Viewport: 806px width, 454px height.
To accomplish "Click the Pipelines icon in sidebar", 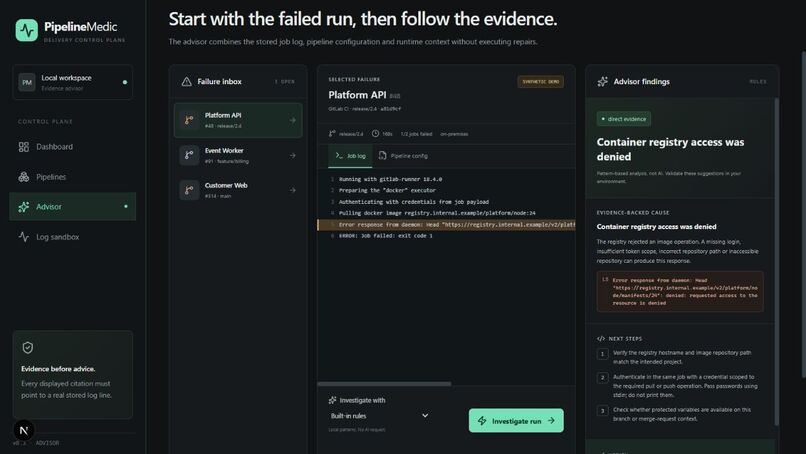I will pos(24,177).
